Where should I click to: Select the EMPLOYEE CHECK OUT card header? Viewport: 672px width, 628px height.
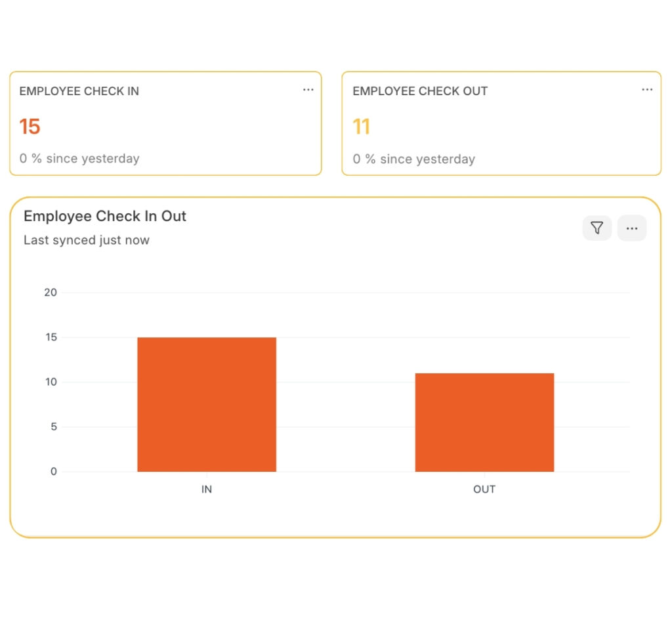(x=420, y=91)
